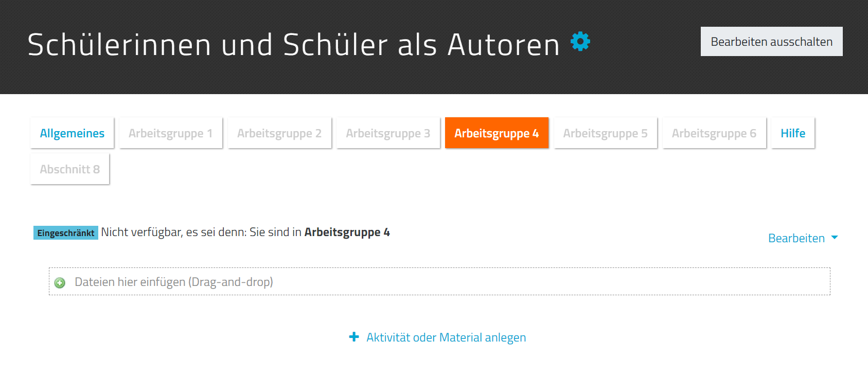Go to the Arbeitsgruppe 3 tab
Image resolution: width=868 pixels, height=377 pixels.
point(388,133)
